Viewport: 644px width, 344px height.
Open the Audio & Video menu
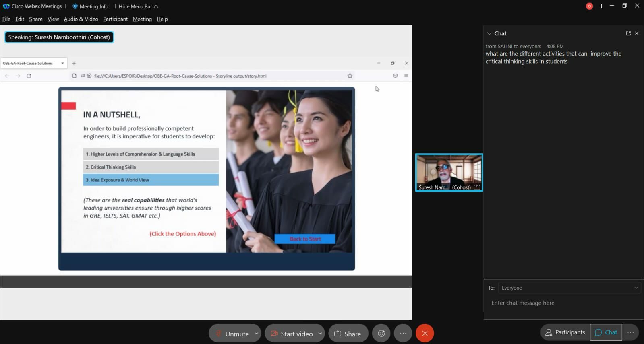pyautogui.click(x=81, y=19)
